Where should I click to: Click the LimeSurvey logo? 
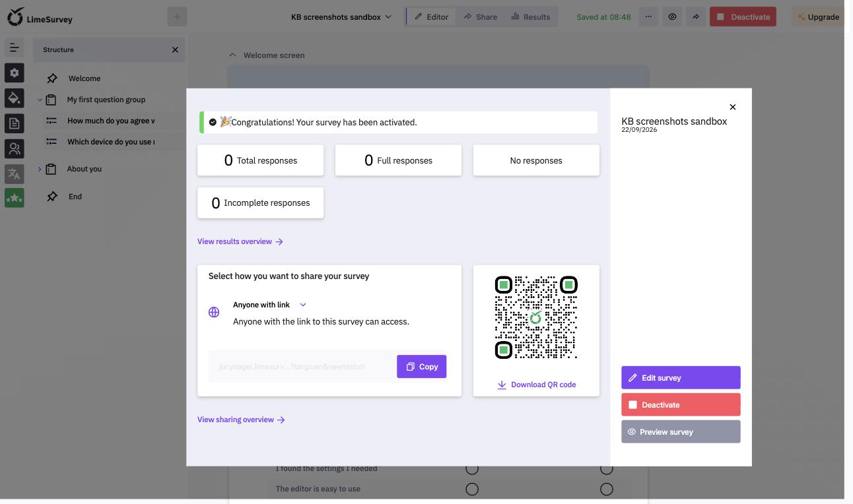tap(40, 17)
